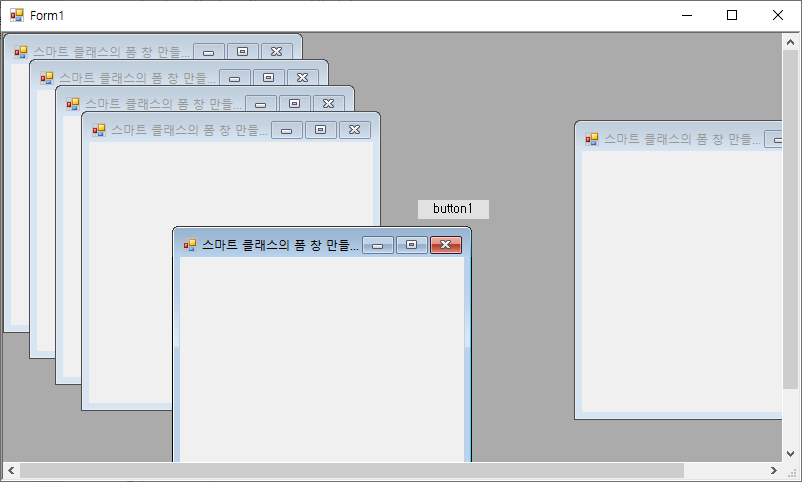Click the third cascaded child window's icon
The width and height of the screenshot is (802, 482).
pos(73,104)
